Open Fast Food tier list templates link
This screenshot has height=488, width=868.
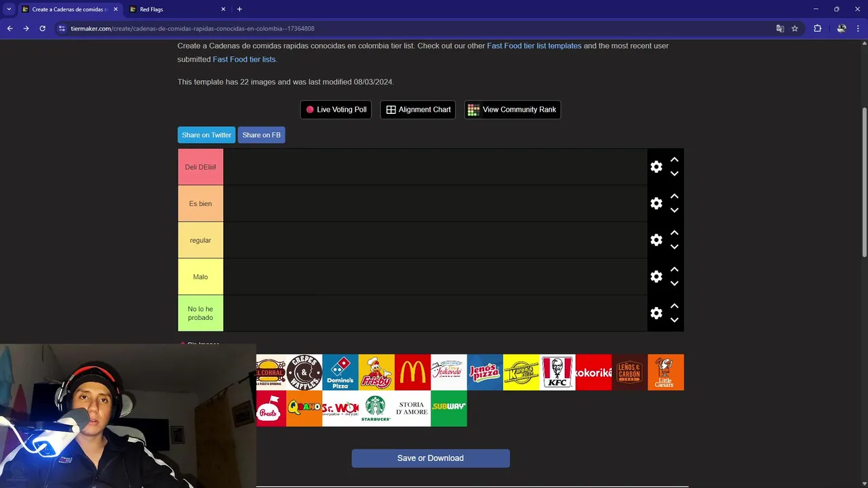[x=534, y=46]
